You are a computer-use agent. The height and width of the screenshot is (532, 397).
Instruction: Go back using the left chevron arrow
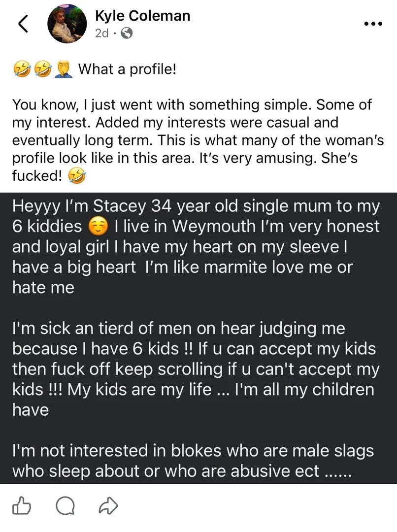point(23,24)
